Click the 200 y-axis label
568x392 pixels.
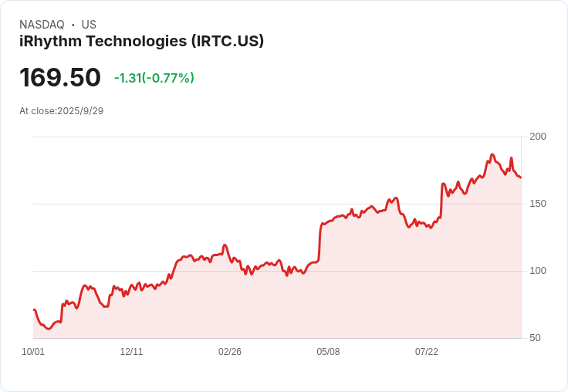point(538,137)
